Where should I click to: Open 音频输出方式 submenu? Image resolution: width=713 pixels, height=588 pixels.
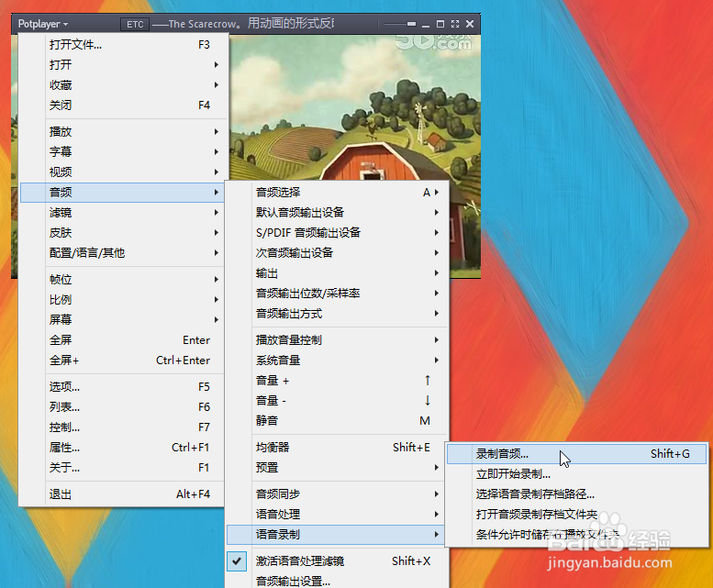(337, 314)
